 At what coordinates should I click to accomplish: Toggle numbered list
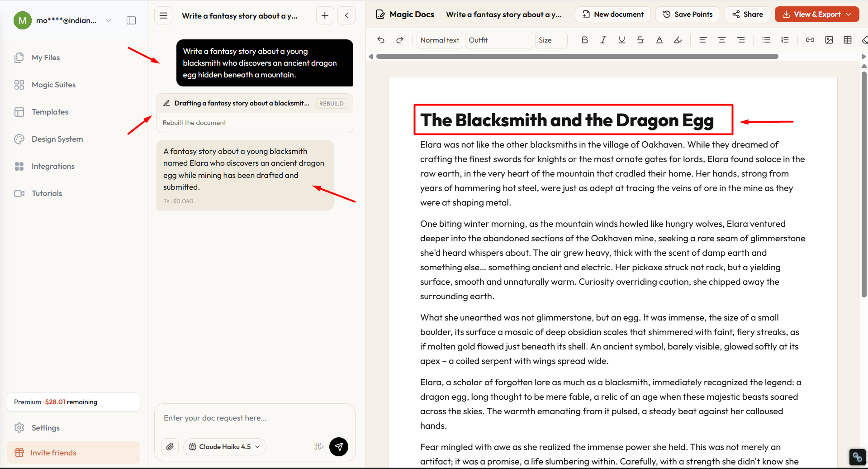(785, 40)
